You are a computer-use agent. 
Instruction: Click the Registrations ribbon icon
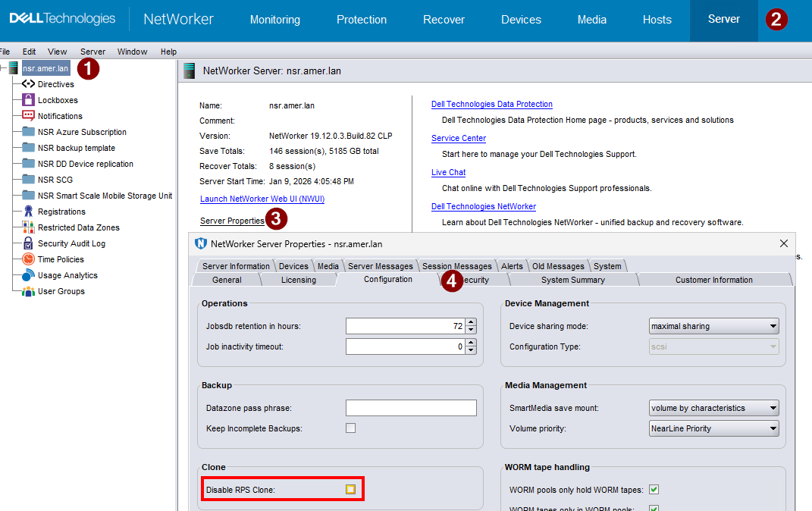[28, 212]
